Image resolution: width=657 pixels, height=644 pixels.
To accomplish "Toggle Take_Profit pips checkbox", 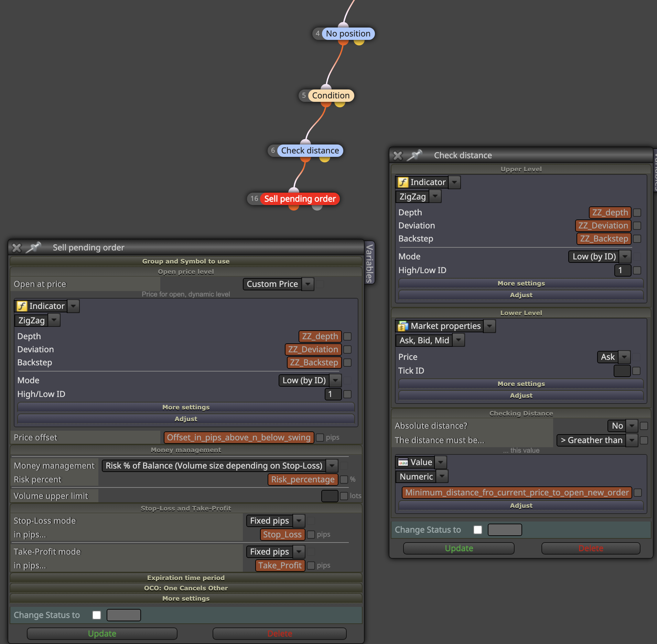I will point(311,565).
